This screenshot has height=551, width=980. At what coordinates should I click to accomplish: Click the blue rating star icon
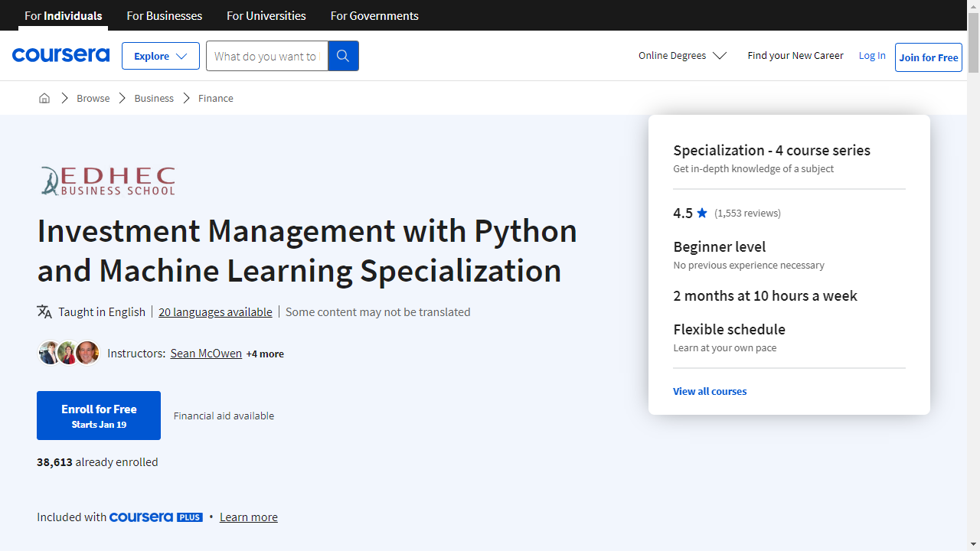702,213
